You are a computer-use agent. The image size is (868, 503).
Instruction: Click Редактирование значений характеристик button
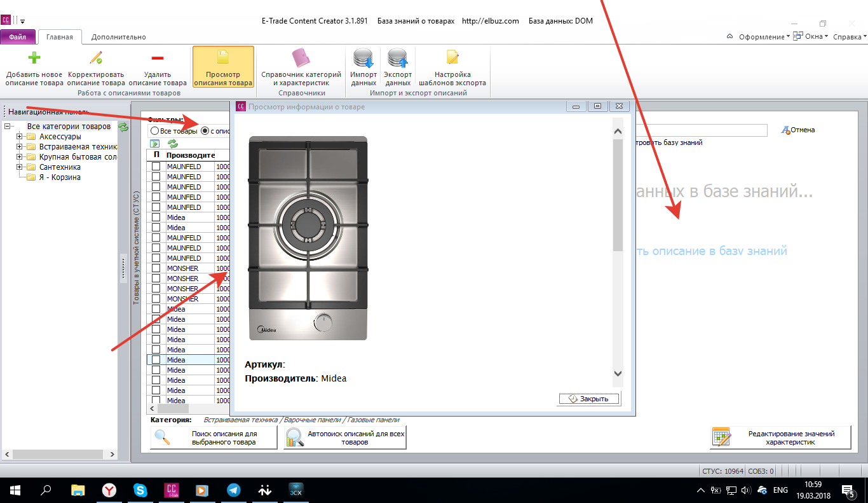pos(780,438)
